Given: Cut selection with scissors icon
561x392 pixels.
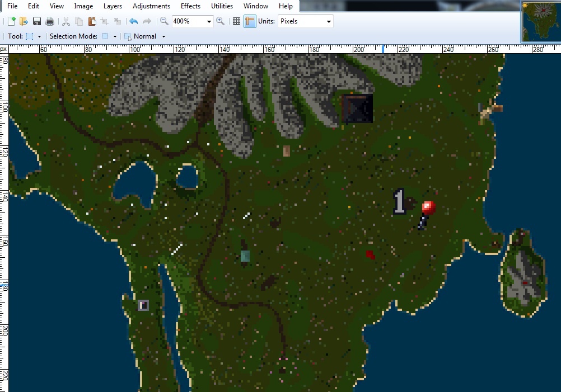Looking at the screenshot, I should [x=66, y=21].
